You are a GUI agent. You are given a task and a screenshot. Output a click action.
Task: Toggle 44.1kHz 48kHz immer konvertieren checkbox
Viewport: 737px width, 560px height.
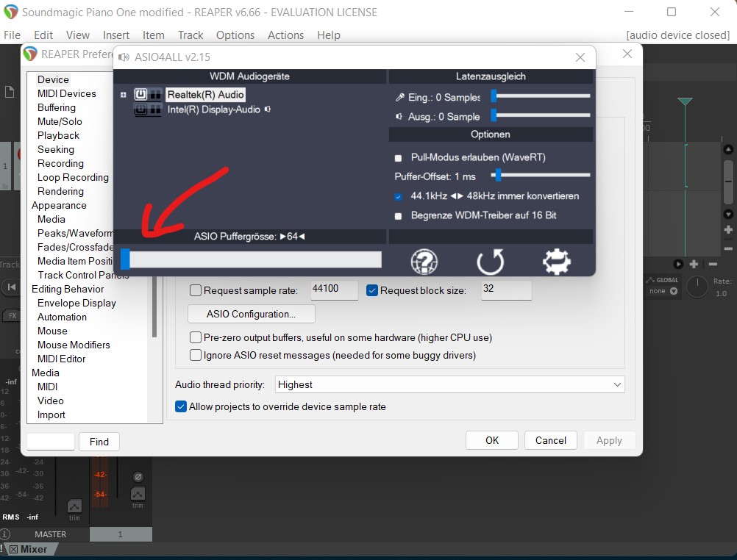tap(398, 196)
